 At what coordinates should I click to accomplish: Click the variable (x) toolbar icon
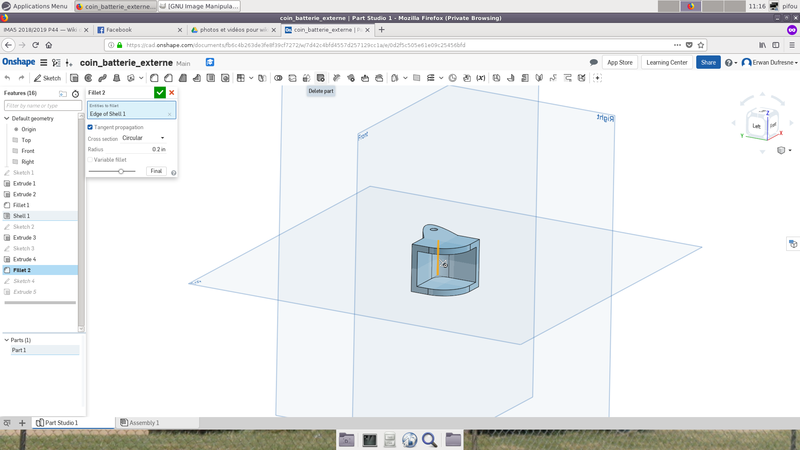click(481, 78)
